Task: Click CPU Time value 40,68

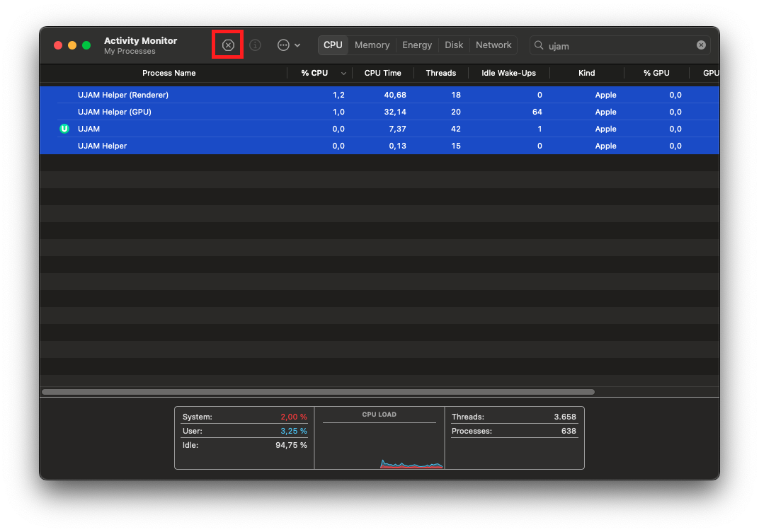Action: [395, 95]
